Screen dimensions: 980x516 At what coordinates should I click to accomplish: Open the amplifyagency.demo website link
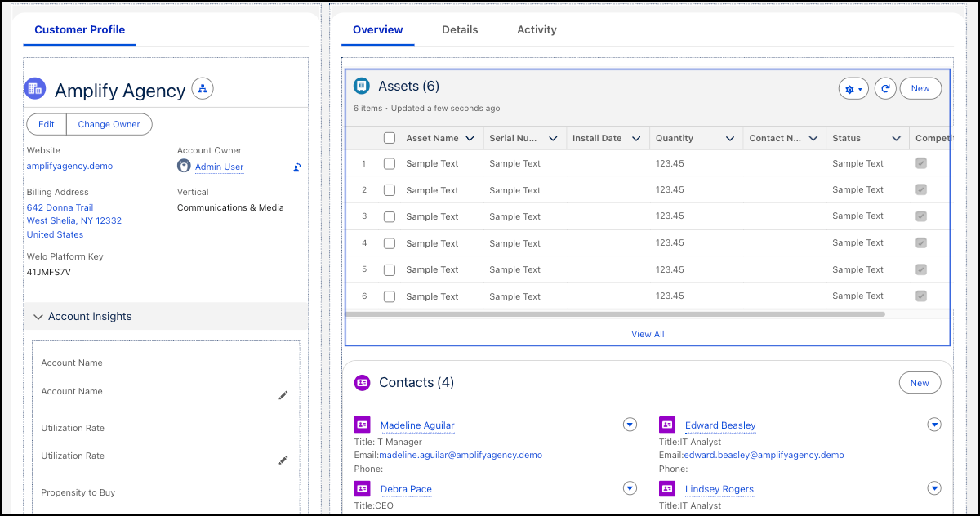point(69,166)
